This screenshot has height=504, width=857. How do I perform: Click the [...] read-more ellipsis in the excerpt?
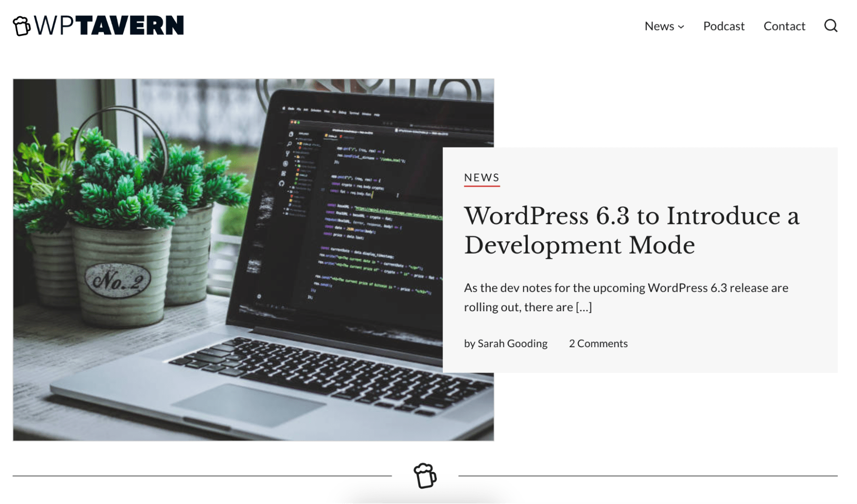(x=583, y=307)
